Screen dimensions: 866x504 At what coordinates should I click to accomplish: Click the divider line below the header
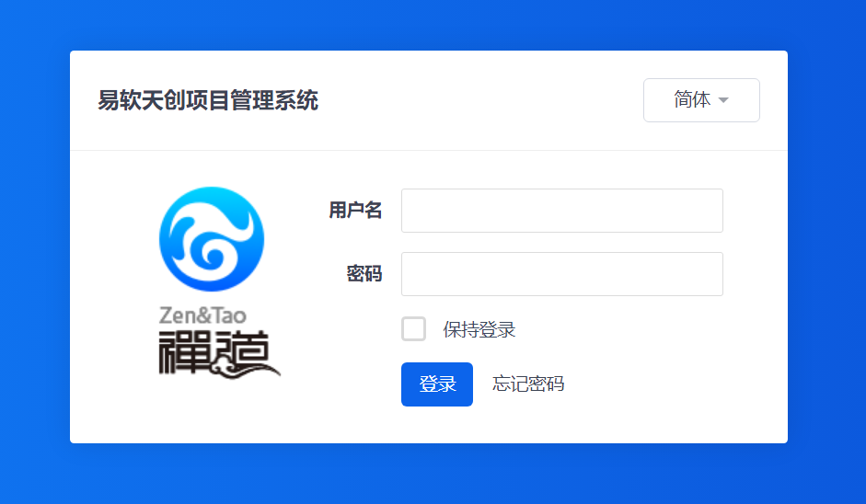click(429, 150)
